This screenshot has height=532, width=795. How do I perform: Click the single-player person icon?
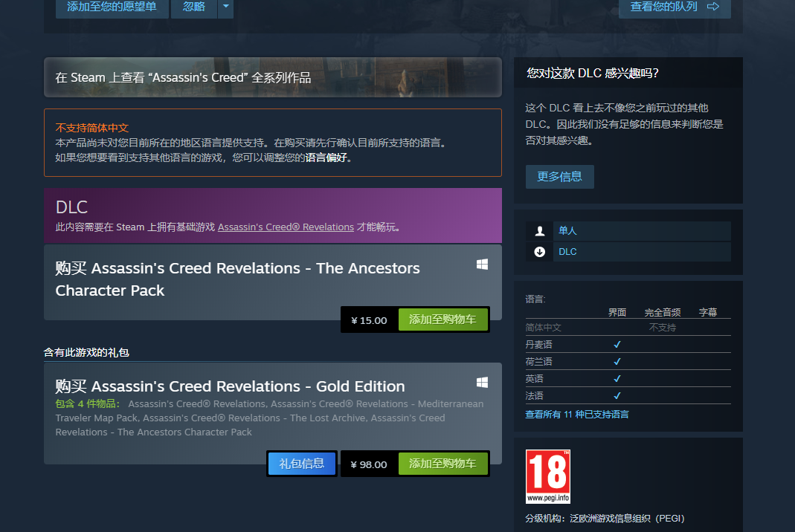(539, 231)
